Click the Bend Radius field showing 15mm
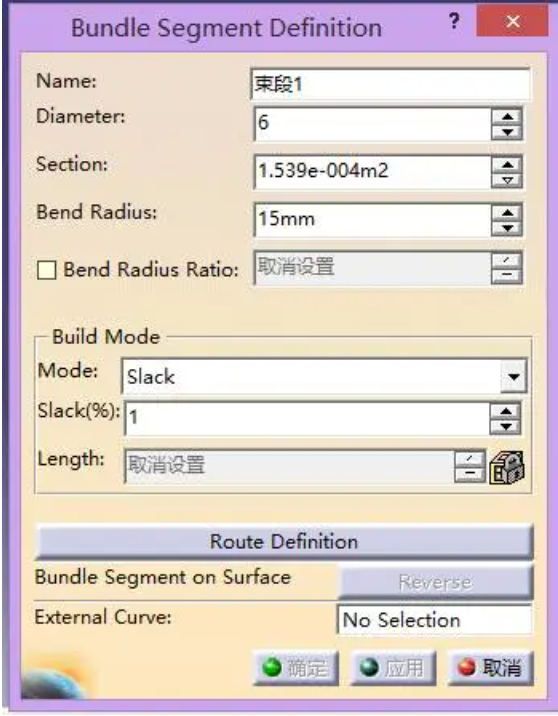Viewport: 558px width, 716px height. click(373, 220)
